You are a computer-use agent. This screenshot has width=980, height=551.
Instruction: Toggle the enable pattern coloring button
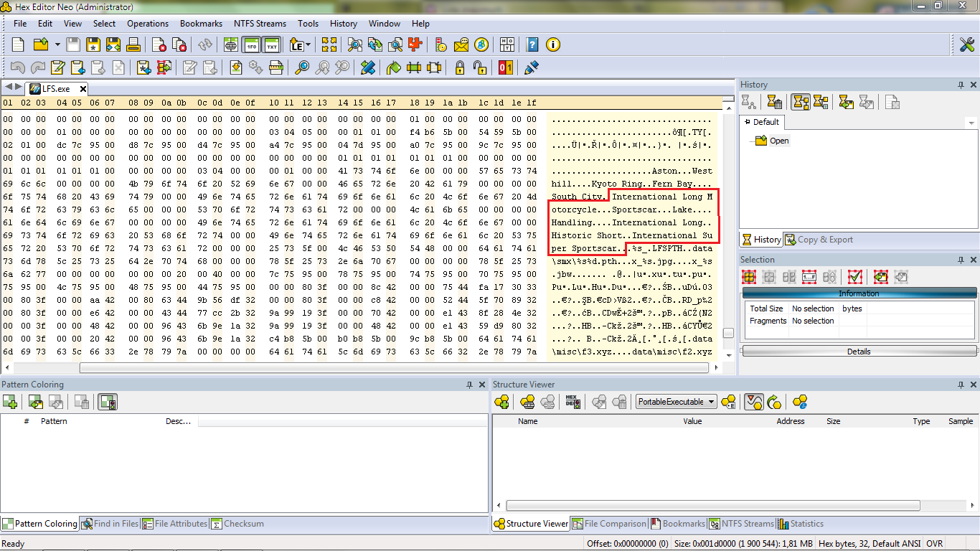pos(108,402)
